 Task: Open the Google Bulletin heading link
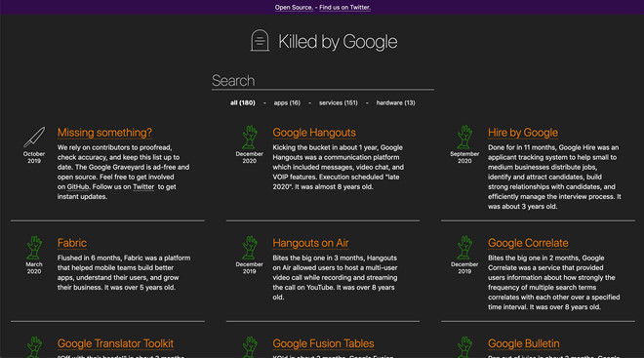click(x=524, y=343)
